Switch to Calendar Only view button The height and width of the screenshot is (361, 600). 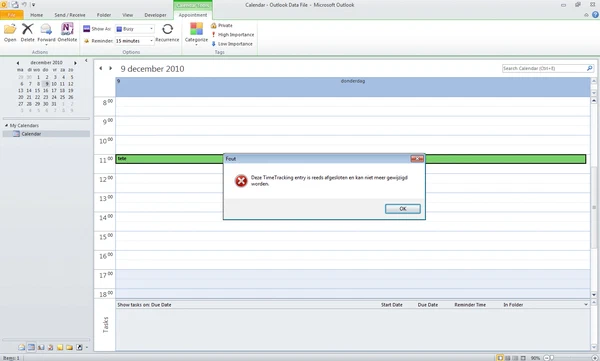click(x=515, y=358)
